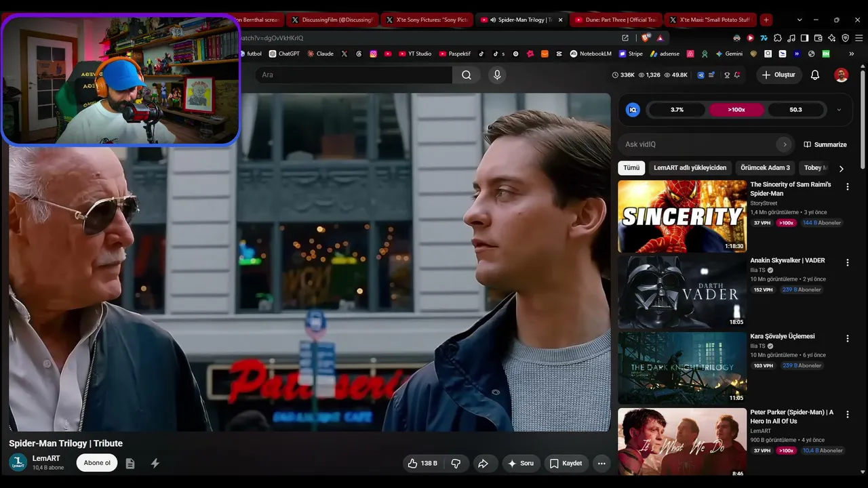Open options for The Sincerity of Sam Raimi's Spider-Man
Viewport: 868px width, 488px height.
[x=847, y=186]
